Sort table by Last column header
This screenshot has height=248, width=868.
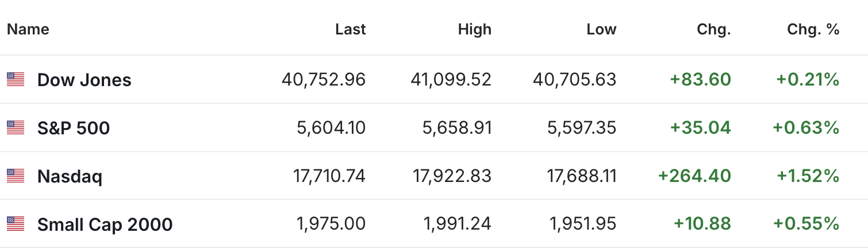pos(351,29)
